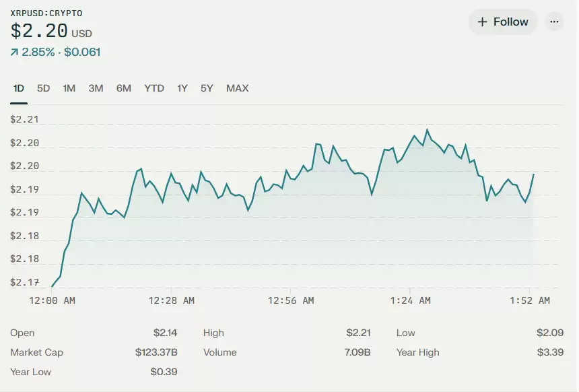579x392 pixels.
Task: Select the 5Y time range
Action: pyautogui.click(x=207, y=88)
